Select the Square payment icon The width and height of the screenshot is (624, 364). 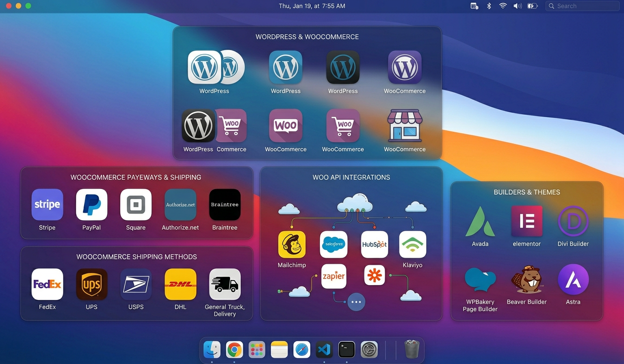pyautogui.click(x=136, y=205)
